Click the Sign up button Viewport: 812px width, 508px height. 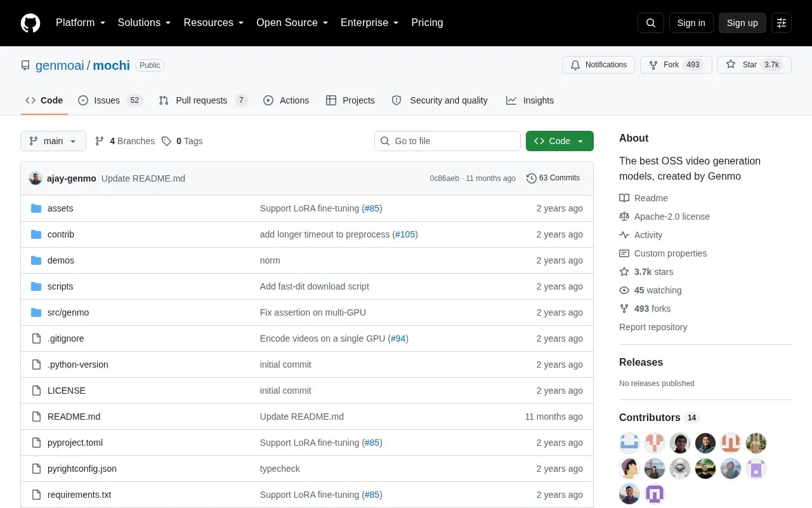click(742, 23)
